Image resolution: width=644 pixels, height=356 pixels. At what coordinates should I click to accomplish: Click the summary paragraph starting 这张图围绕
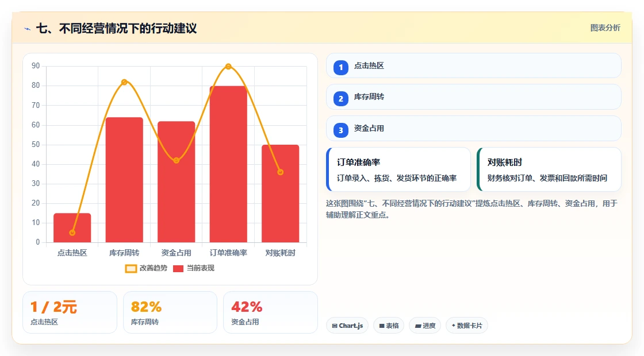coord(471,209)
